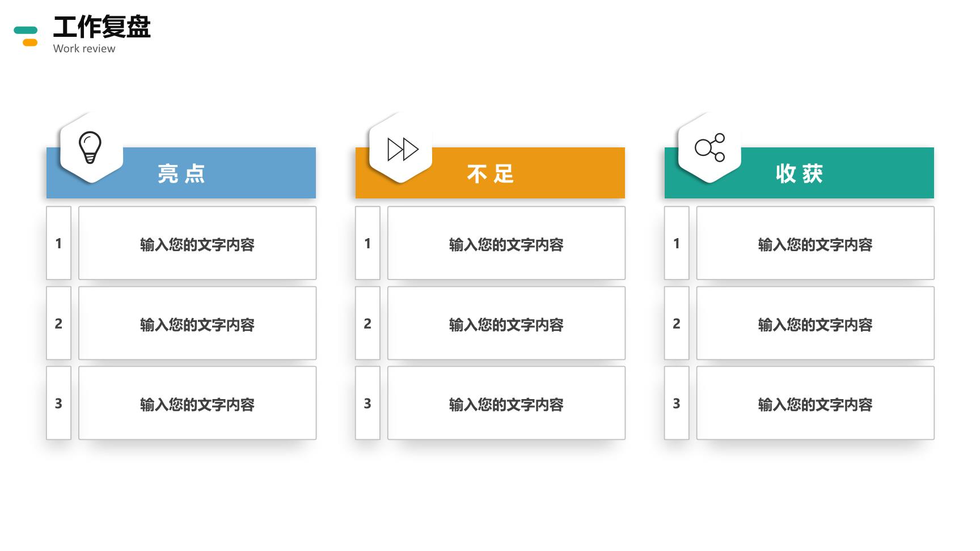Click the green 收获 header banner
The width and height of the screenshot is (980, 551).
pos(799,173)
